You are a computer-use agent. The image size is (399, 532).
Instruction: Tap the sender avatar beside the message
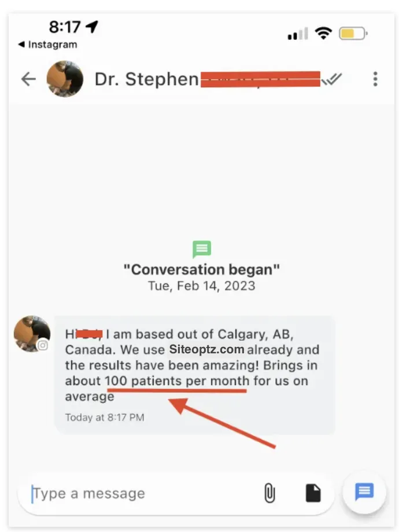click(32, 334)
